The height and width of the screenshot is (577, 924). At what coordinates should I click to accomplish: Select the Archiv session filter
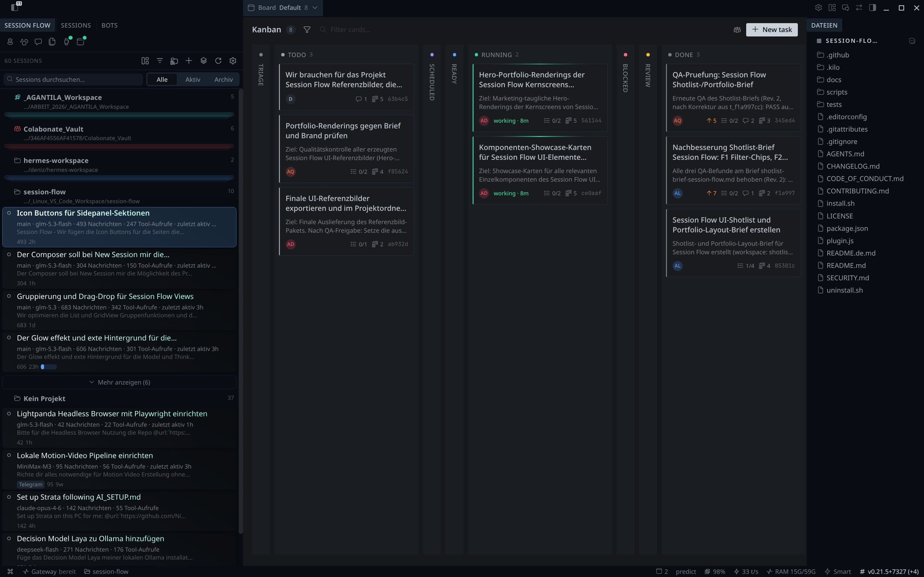pos(223,79)
